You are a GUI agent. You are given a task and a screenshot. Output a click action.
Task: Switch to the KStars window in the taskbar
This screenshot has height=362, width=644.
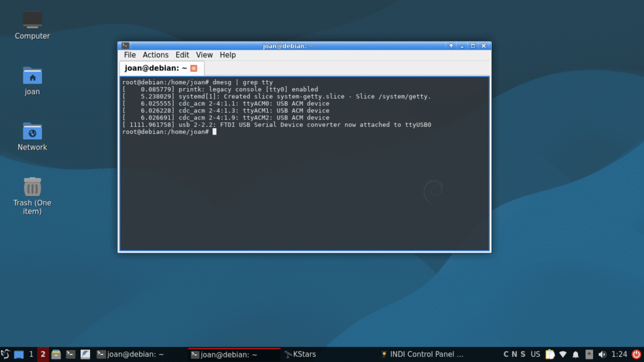pos(300,354)
